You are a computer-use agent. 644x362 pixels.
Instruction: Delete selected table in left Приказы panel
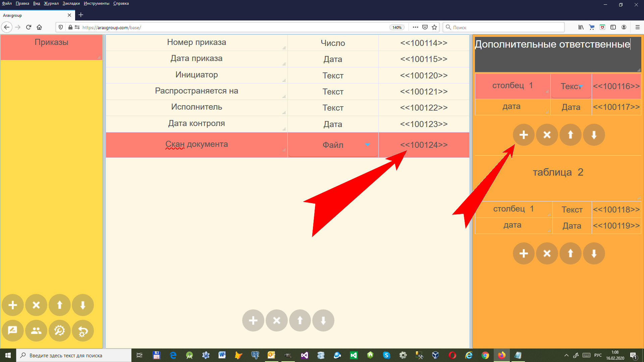point(36,305)
